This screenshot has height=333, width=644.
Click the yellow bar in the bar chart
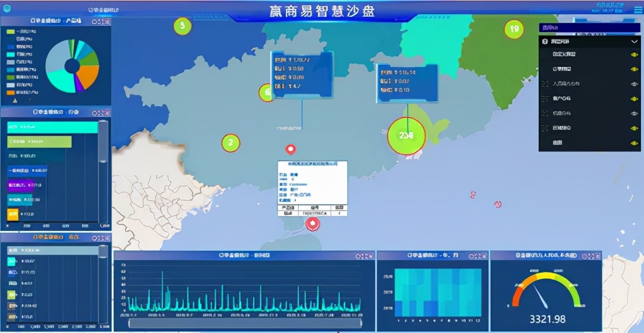(x=13, y=214)
